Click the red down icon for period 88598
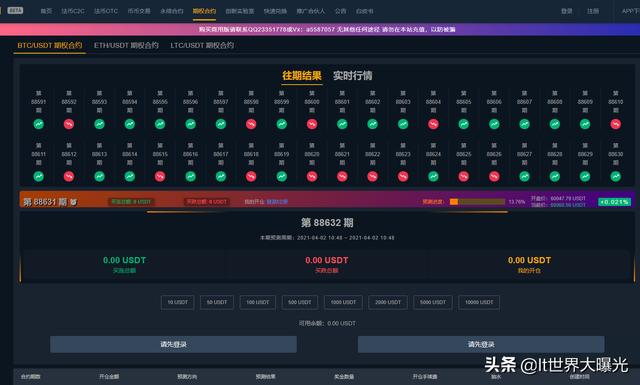This screenshot has width=640, height=385. click(x=251, y=124)
